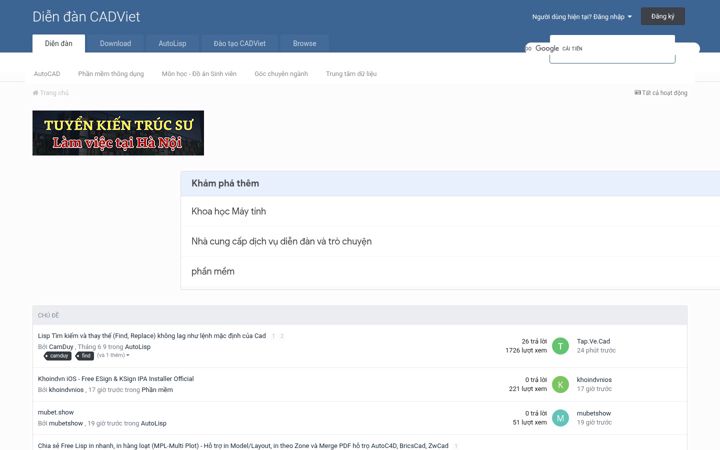Click the find tag
Screen dimensions: 720x450
pos(85,356)
